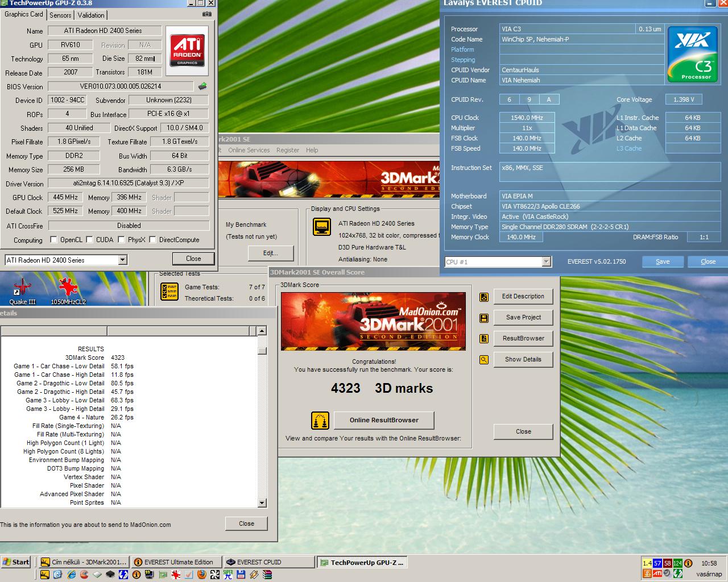Click the ResultBrowser icon beside its button

(x=484, y=339)
